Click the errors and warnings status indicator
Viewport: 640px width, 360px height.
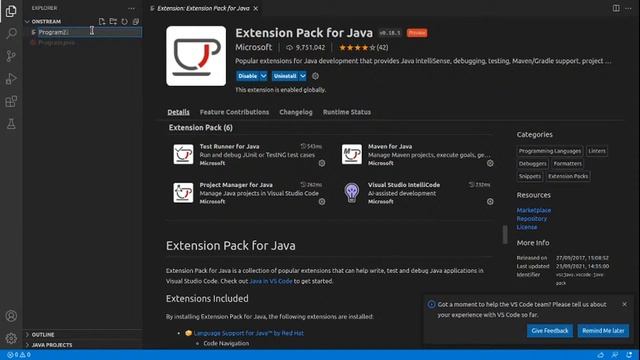point(19,355)
